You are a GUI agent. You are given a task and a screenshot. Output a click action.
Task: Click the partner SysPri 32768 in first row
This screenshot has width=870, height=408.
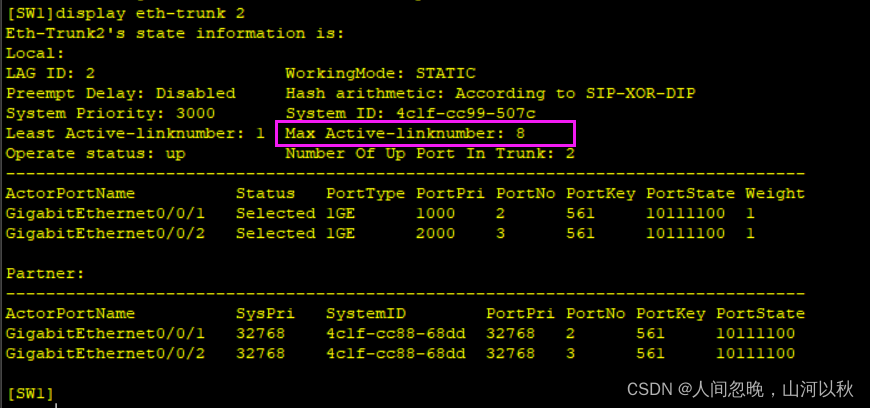tap(260, 334)
